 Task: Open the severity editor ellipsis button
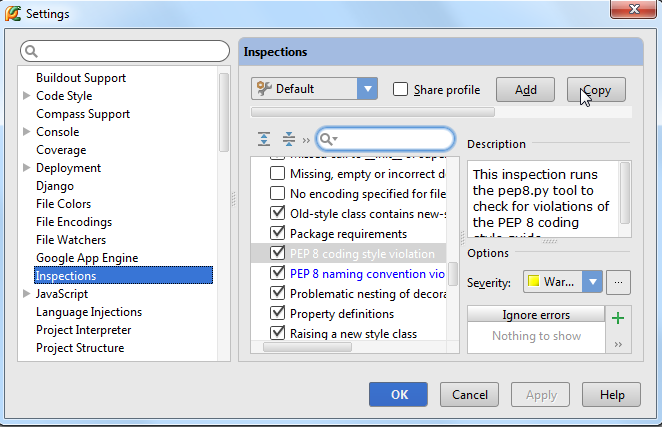click(619, 282)
